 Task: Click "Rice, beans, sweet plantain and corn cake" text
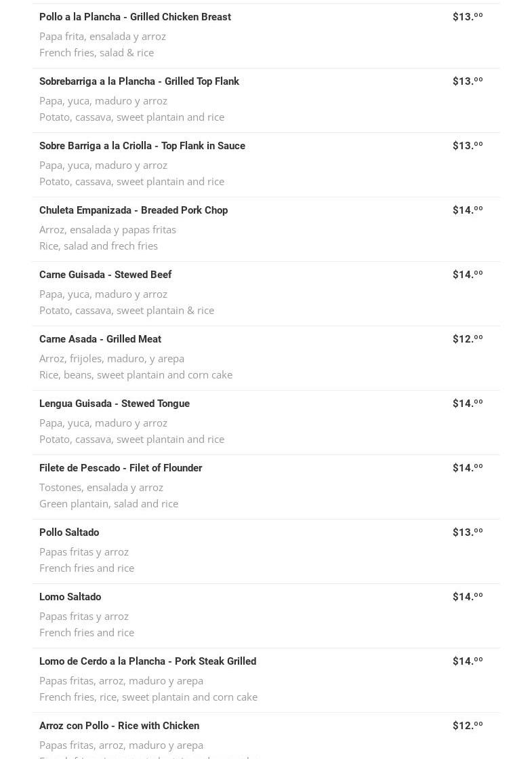(136, 374)
